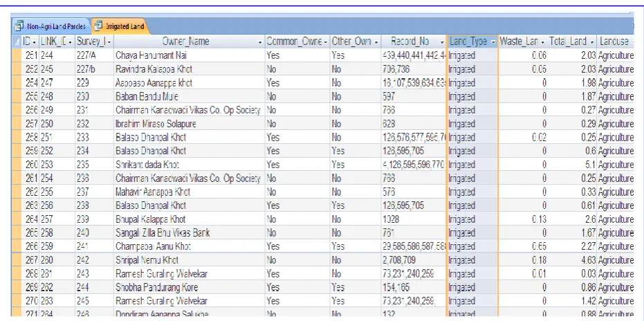
Task: Click record number cell '154,165'
Action: pos(413,287)
